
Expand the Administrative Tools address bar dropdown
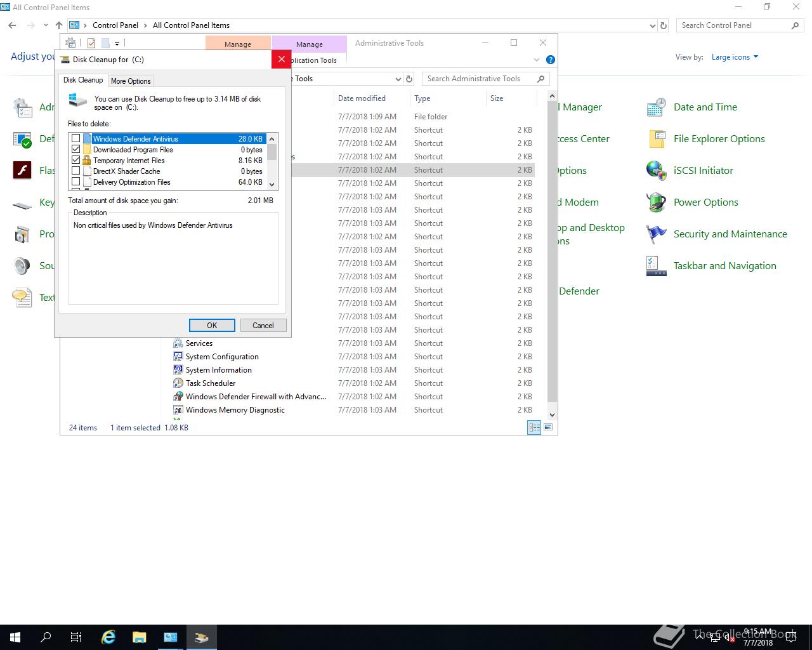point(398,79)
